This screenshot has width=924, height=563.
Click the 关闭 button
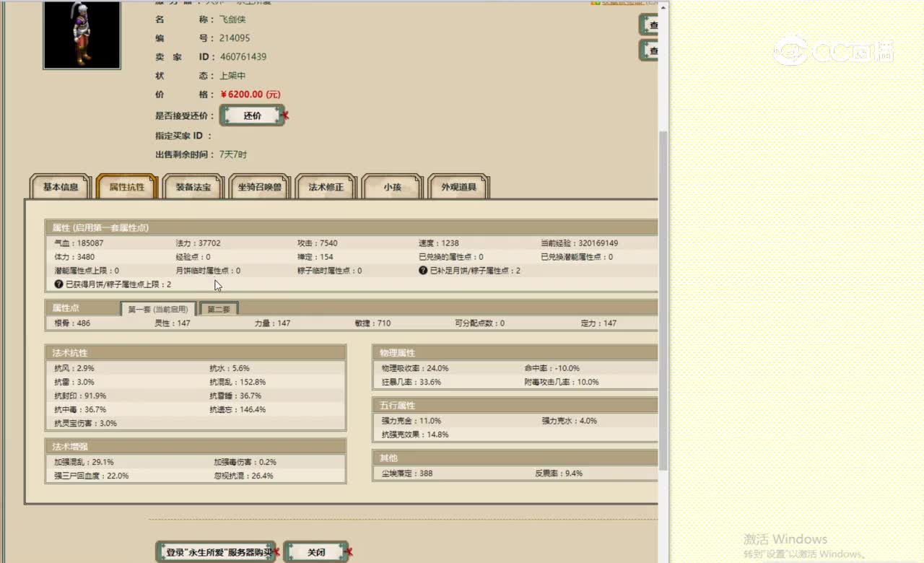(x=316, y=552)
